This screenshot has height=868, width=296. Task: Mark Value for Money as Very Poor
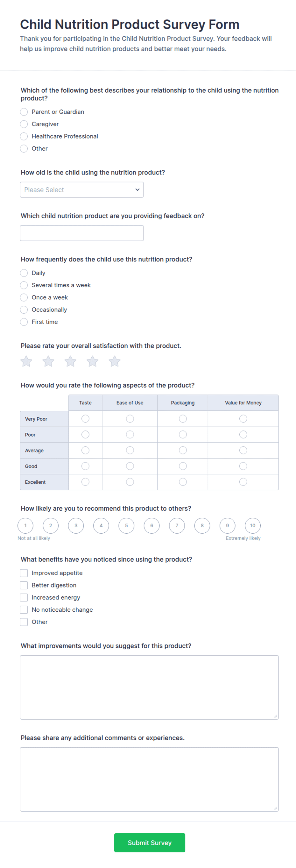(x=243, y=419)
